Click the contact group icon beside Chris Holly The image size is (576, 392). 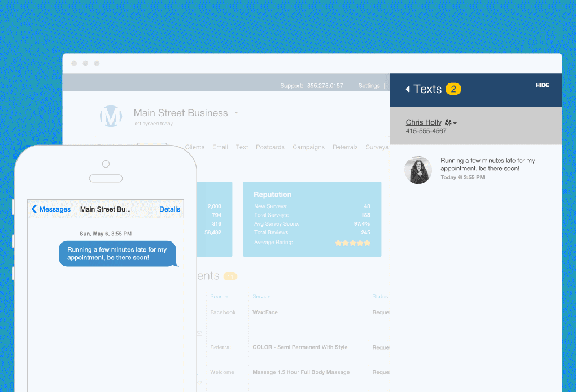pyautogui.click(x=448, y=122)
